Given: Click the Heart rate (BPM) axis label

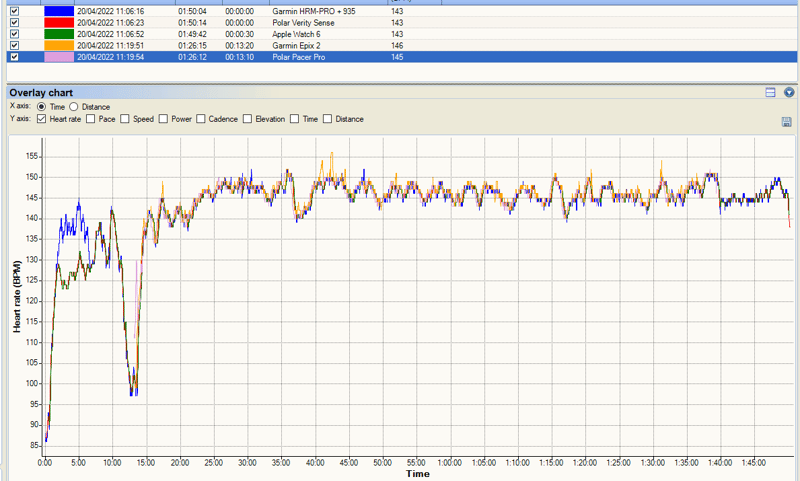Looking at the screenshot, I should (17, 296).
